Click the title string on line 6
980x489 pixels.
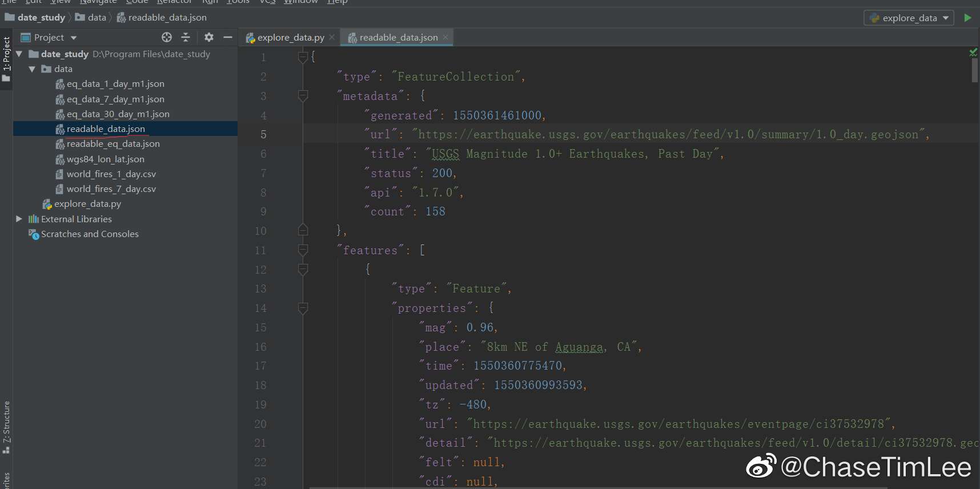point(572,154)
